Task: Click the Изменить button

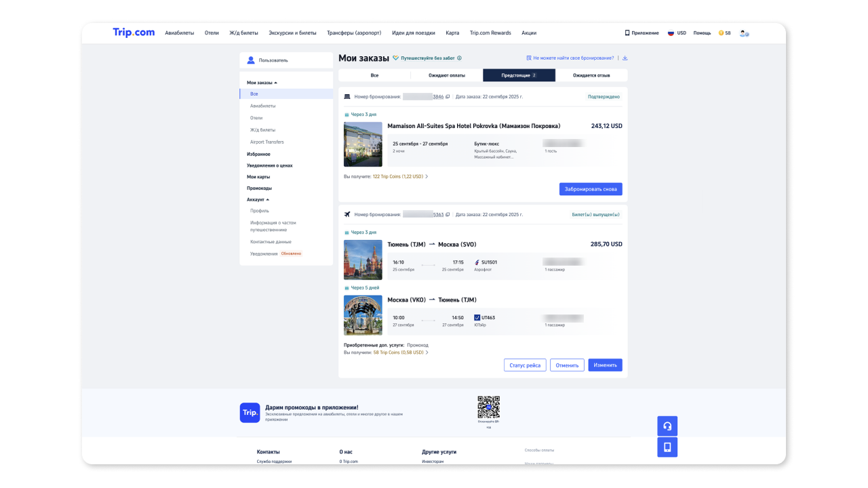Action: click(x=605, y=365)
